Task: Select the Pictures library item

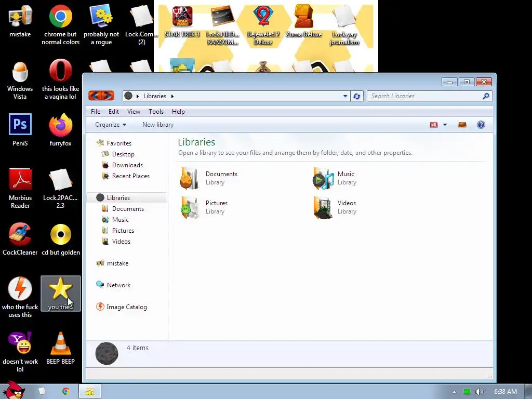Action: [x=204, y=207]
